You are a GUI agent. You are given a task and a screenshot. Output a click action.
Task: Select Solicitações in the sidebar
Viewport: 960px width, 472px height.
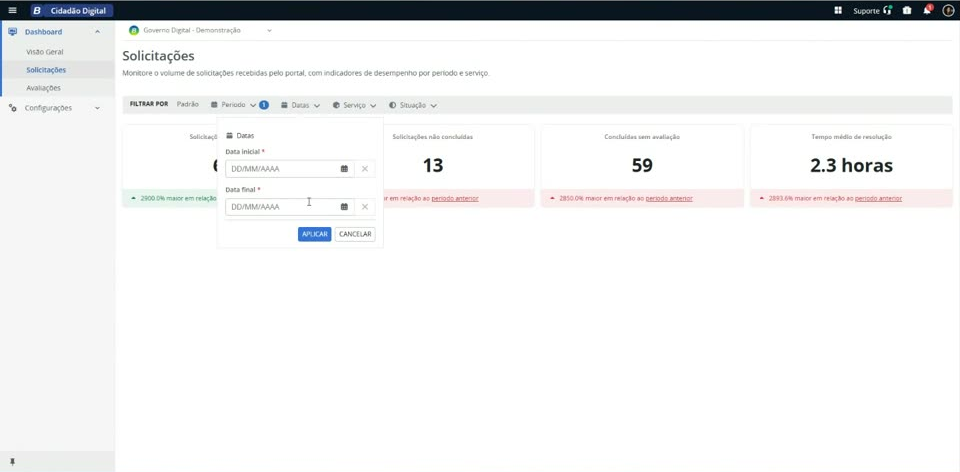tap(46, 70)
